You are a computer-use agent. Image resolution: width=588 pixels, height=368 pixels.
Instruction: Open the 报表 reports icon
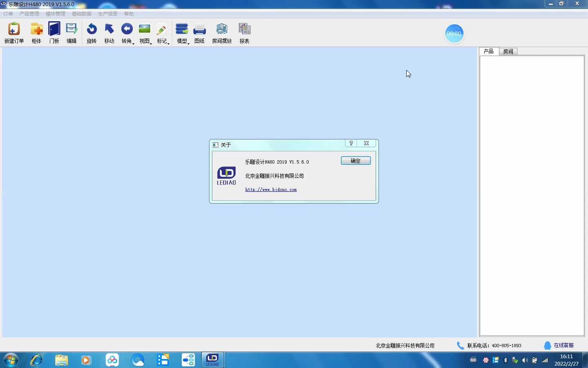[x=244, y=29]
